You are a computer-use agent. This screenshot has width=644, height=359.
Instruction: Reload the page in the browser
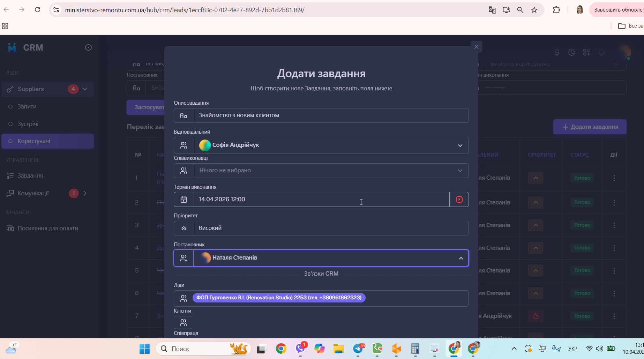click(38, 10)
